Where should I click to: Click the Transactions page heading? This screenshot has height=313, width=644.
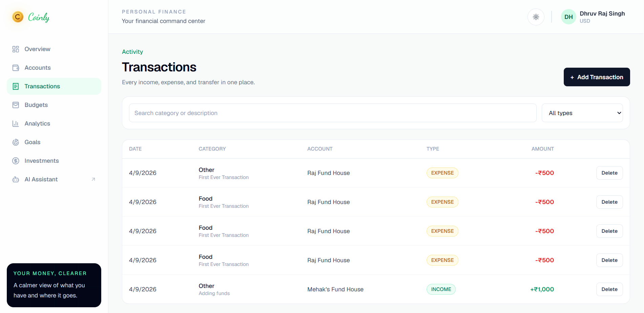[159, 67]
